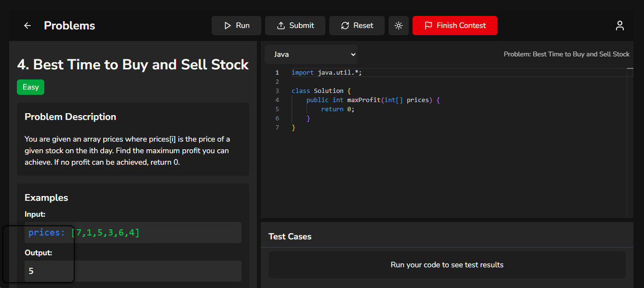
Task: Open the user profile icon
Action: pos(620,26)
